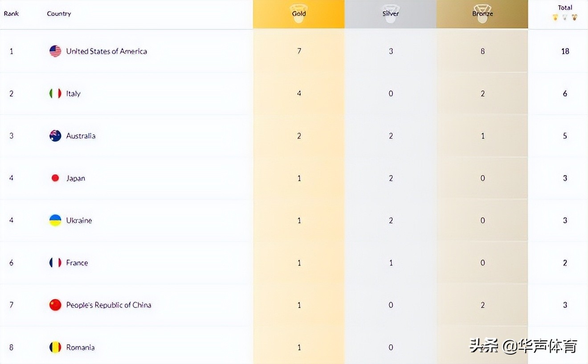Image resolution: width=588 pixels, height=364 pixels.
Task: Select rank number 8 cell
Action: pos(12,347)
